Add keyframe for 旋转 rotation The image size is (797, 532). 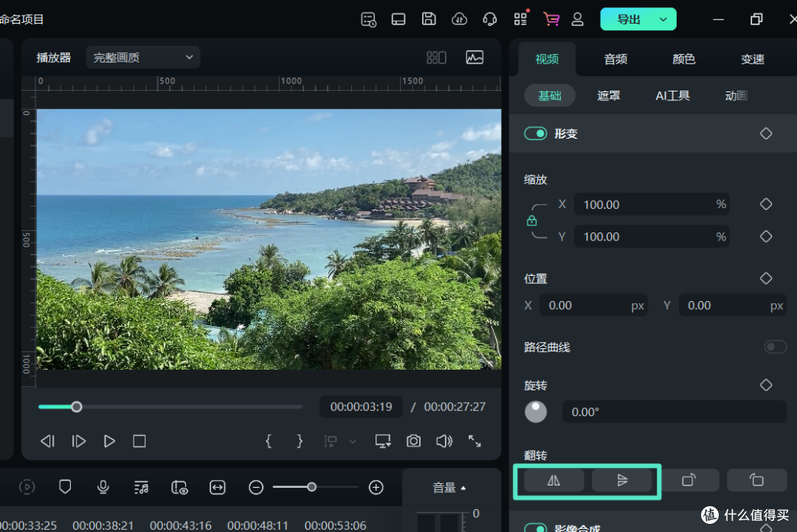point(766,385)
